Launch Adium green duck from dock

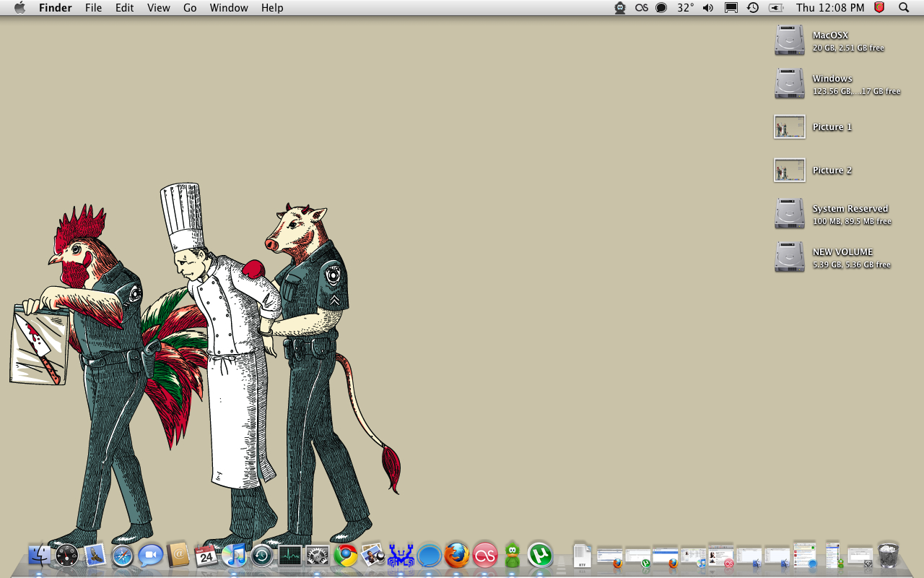point(513,556)
